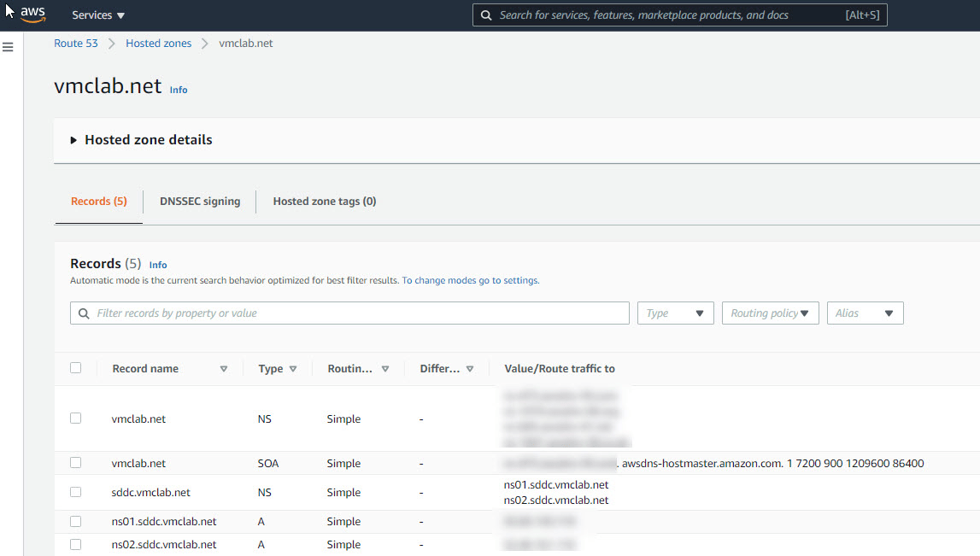This screenshot has width=980, height=556.
Task: Check the sddc.vmclab.net record checkbox
Action: coord(76,492)
